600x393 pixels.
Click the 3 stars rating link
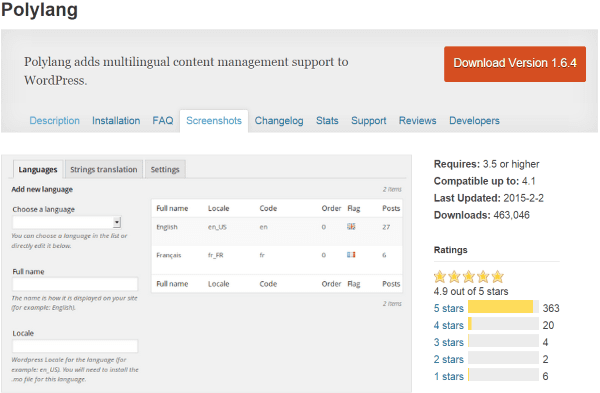pos(448,342)
